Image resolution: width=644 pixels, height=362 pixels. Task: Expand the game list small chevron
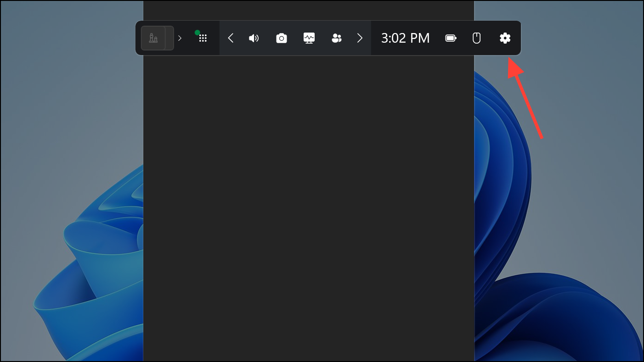pos(180,38)
